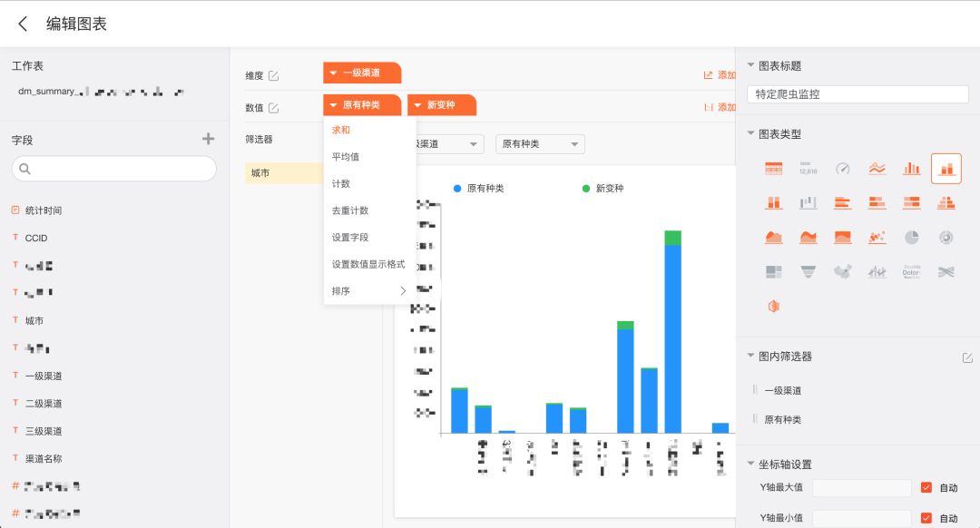Click the green 新变种 legend marker
980x528 pixels.
[x=585, y=189]
